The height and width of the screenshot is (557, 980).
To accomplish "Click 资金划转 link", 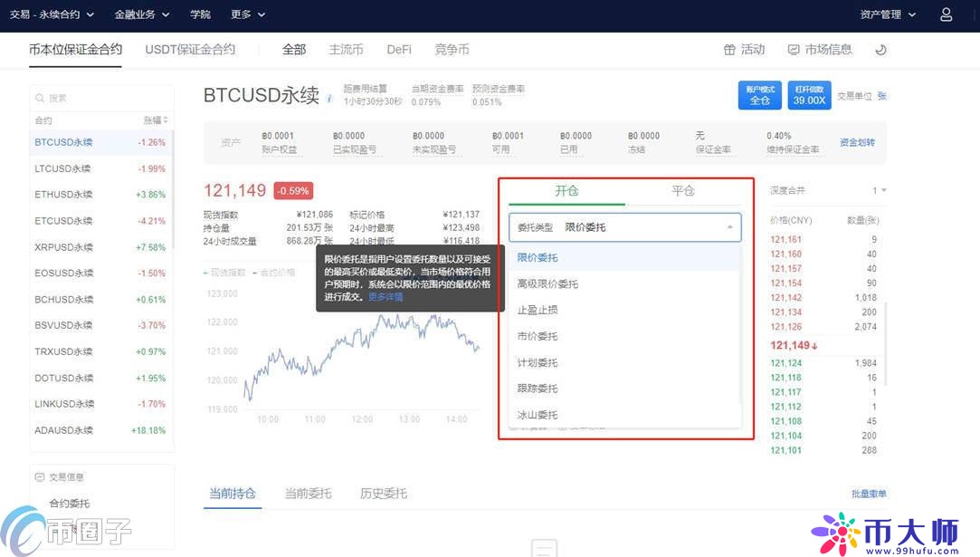I will click(858, 143).
